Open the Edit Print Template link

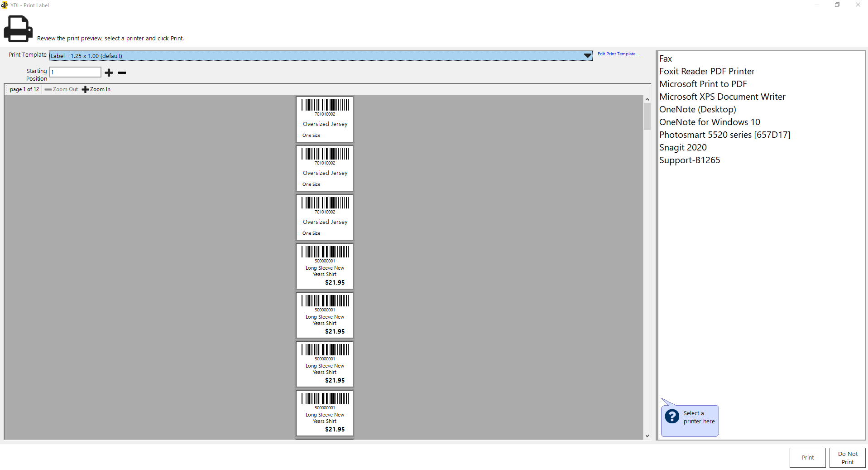pos(618,54)
